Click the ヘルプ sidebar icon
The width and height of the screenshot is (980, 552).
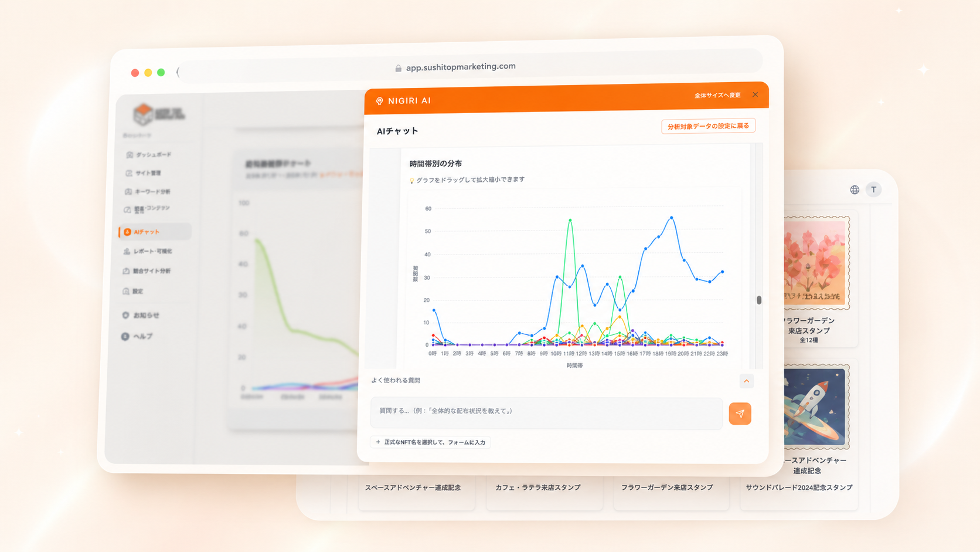coord(125,336)
